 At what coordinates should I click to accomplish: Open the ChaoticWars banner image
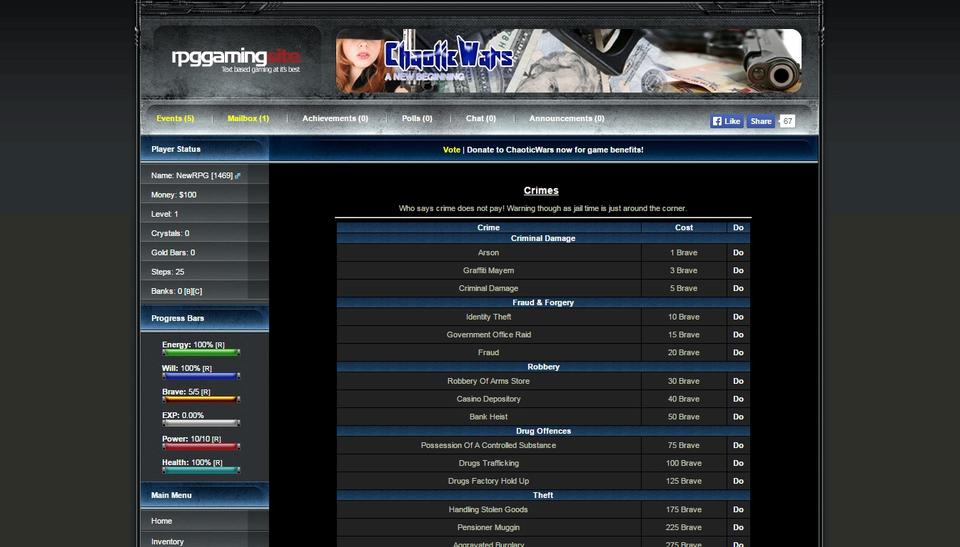coord(568,61)
